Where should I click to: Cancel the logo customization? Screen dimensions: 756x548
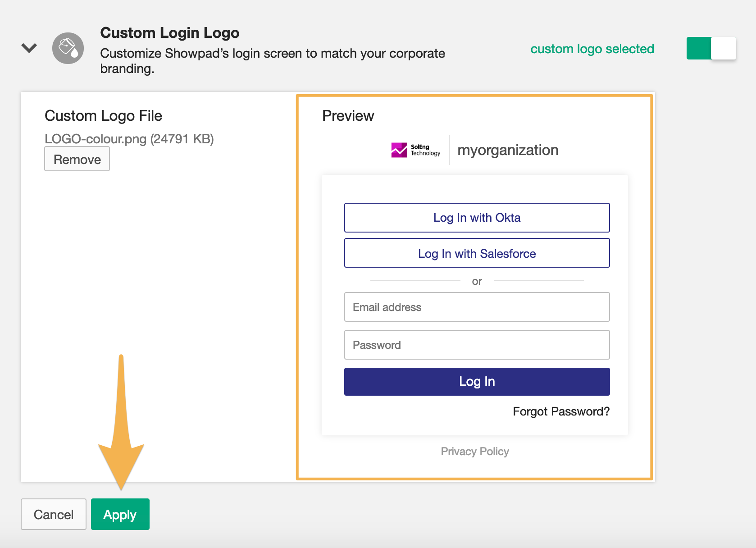pos(54,514)
